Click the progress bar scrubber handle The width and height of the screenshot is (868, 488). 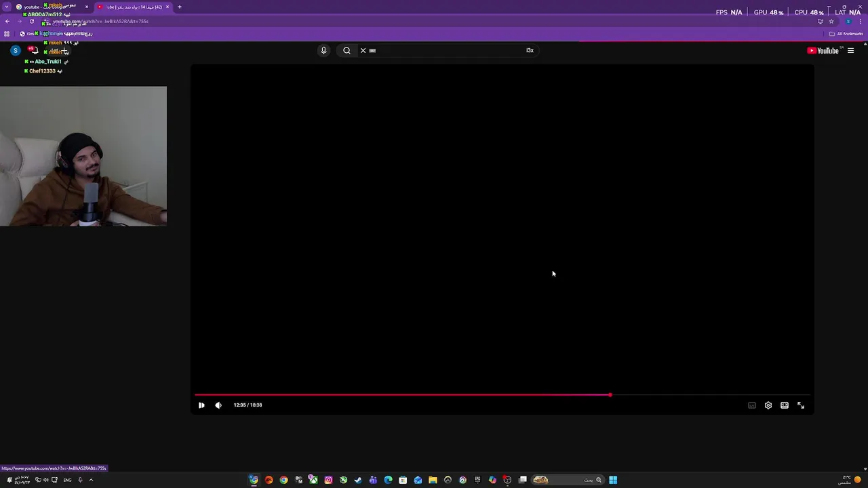[610, 394]
